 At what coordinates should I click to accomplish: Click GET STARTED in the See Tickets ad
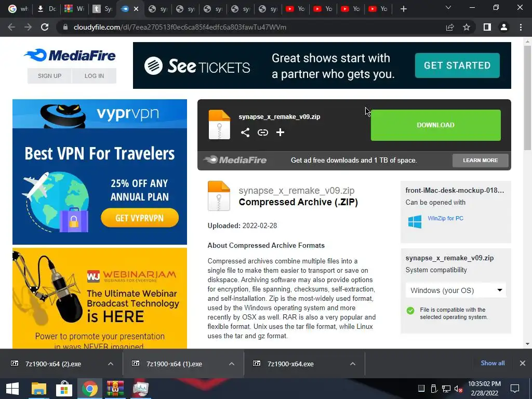457,65
